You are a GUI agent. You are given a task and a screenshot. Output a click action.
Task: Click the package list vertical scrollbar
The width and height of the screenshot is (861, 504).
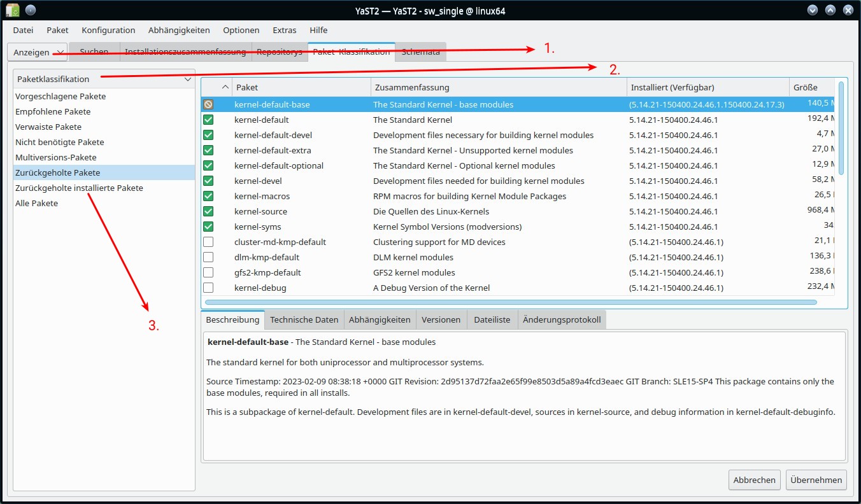pyautogui.click(x=842, y=127)
